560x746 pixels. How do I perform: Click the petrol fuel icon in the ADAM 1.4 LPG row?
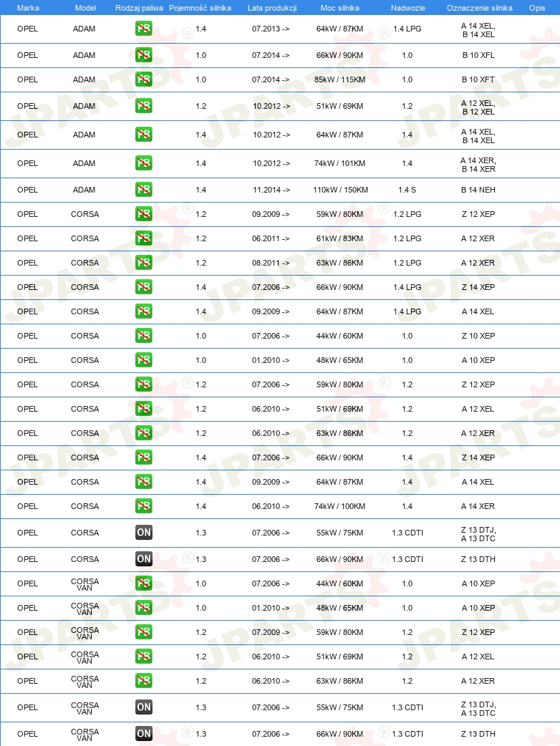click(x=144, y=29)
